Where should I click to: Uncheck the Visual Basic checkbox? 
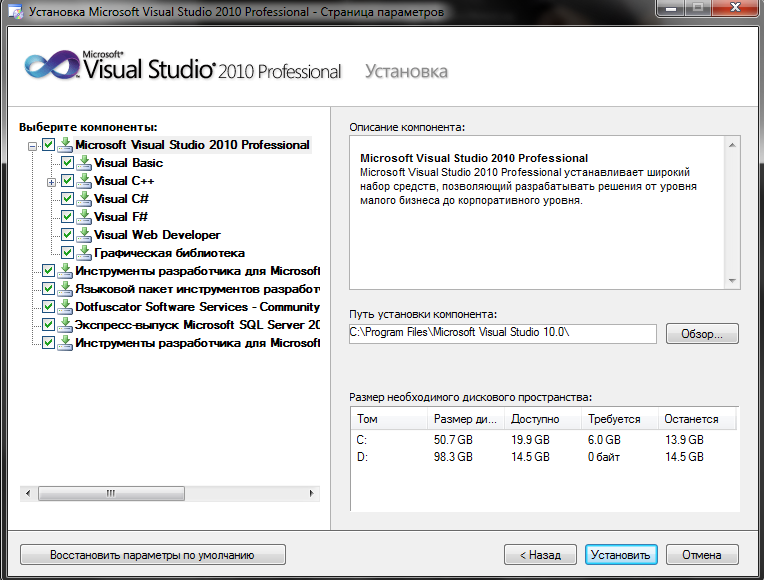(67, 163)
